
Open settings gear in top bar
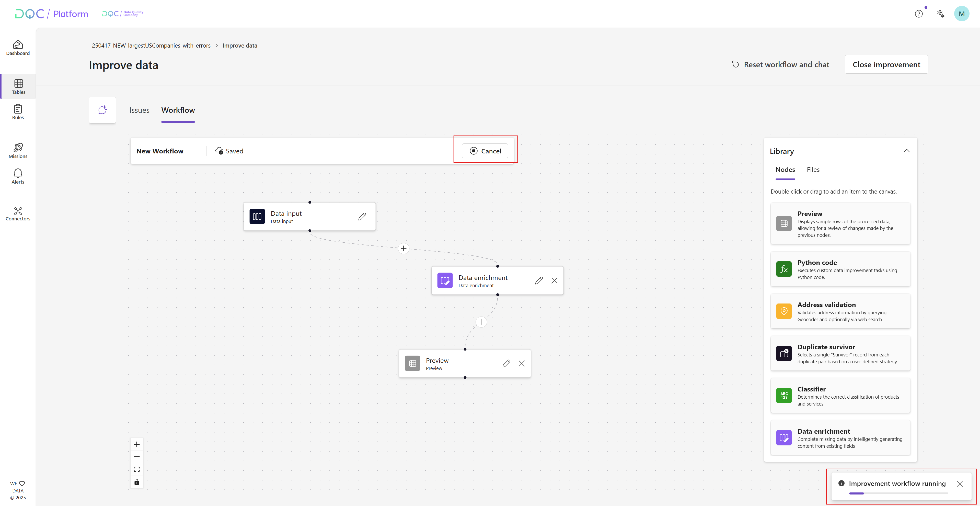pyautogui.click(x=940, y=14)
